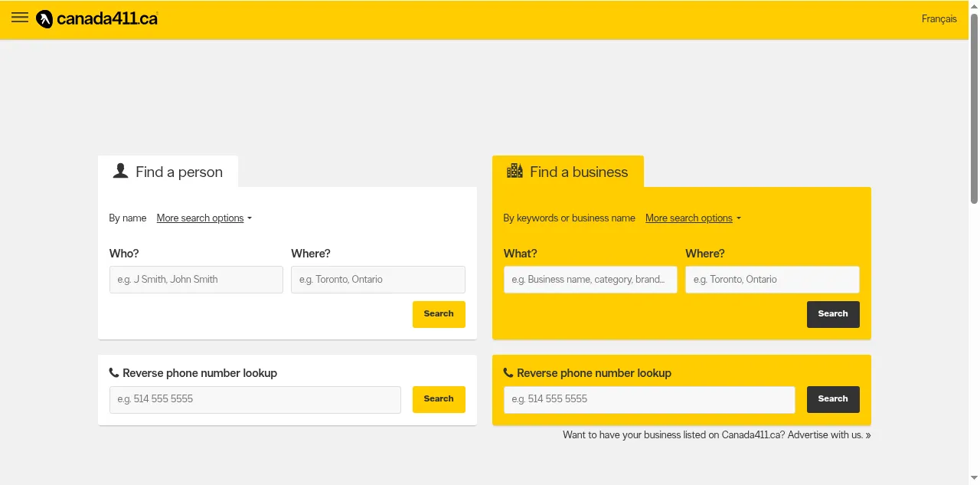
Task: Click phone icon in business reverse lookup
Action: click(508, 373)
